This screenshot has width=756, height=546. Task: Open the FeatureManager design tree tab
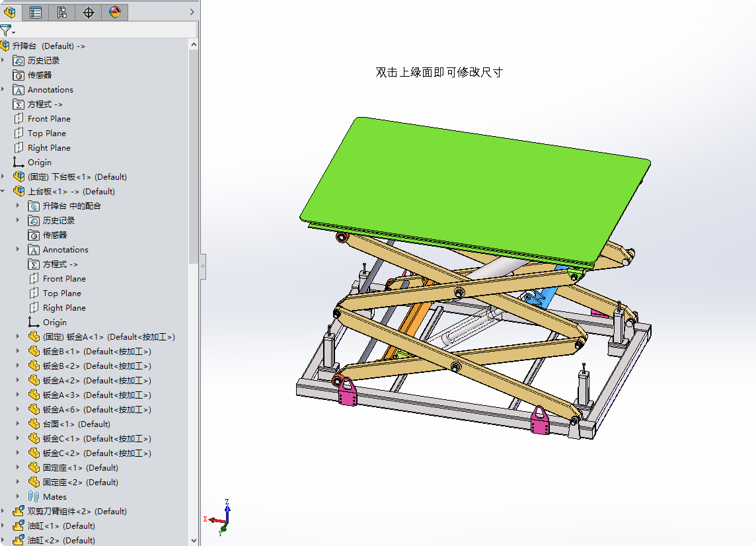[10, 12]
